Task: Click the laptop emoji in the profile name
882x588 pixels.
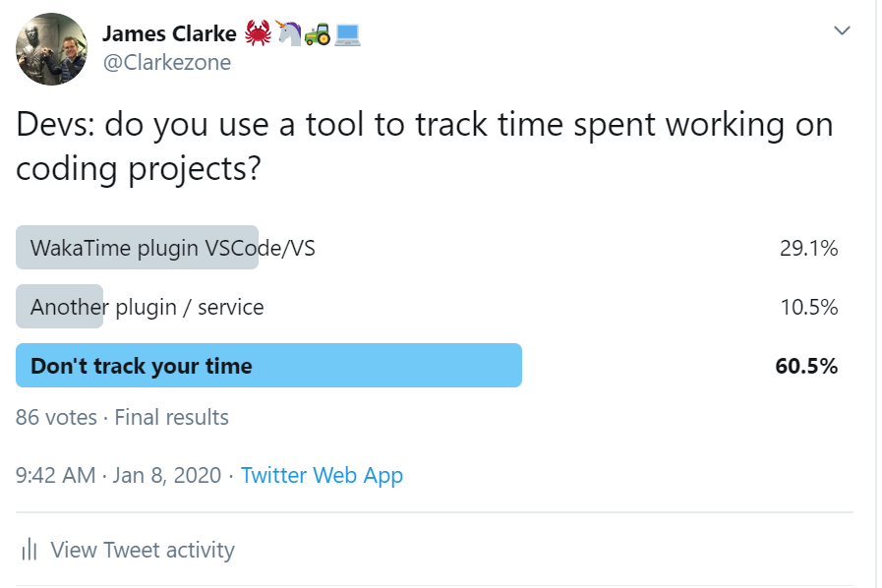Action: coord(346,32)
